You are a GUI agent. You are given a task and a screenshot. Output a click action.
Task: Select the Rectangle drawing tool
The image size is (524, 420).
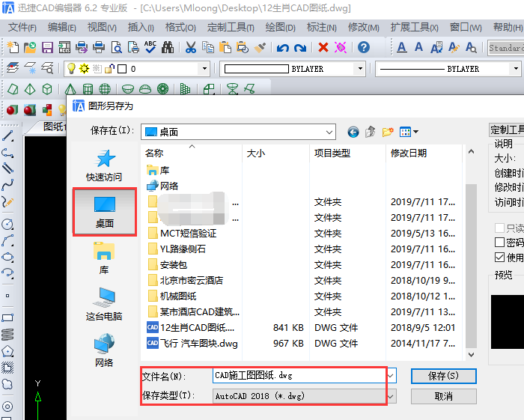pyautogui.click(x=7, y=317)
